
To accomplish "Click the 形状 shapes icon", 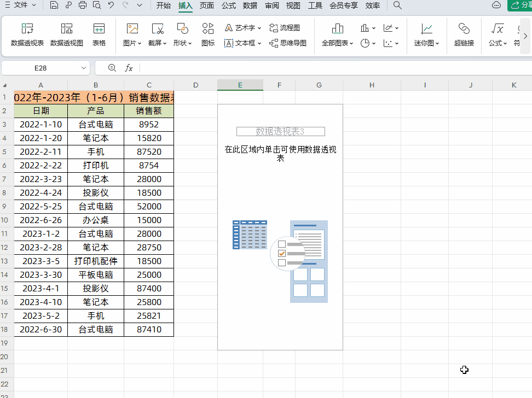I will pos(183,29).
